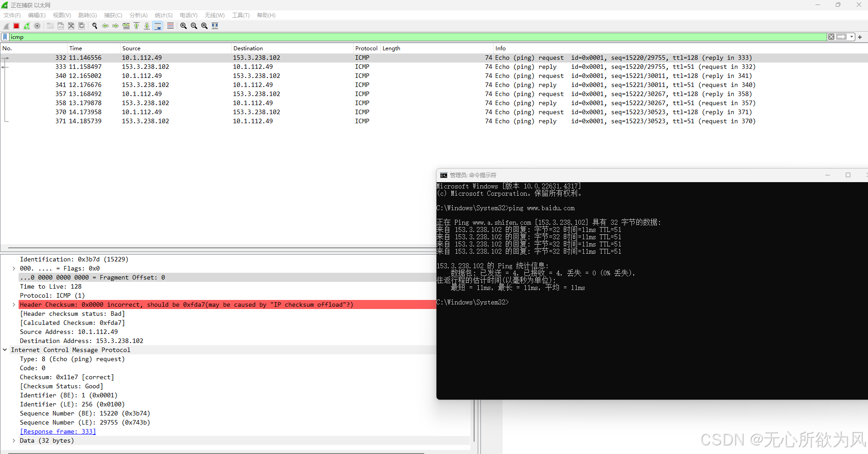868x454 pixels.
Task: Zoom in on packet text
Action: click(x=184, y=26)
